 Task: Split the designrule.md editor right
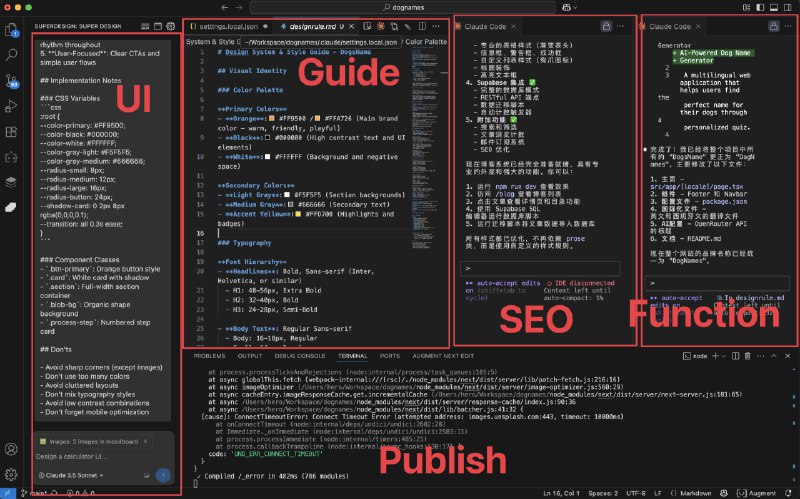[422, 26]
